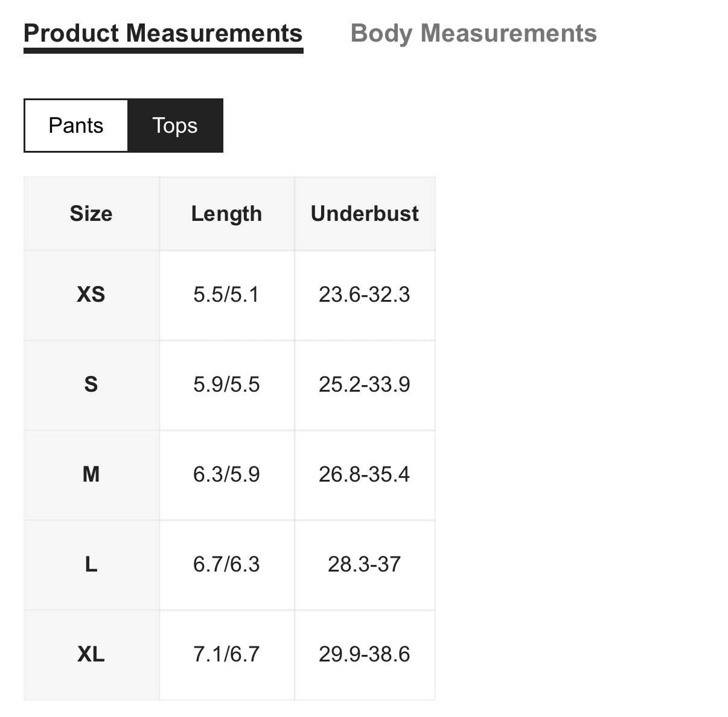Click the 23.6-32.3 underbust cell
The height and width of the screenshot is (717, 728).
pyautogui.click(x=365, y=295)
